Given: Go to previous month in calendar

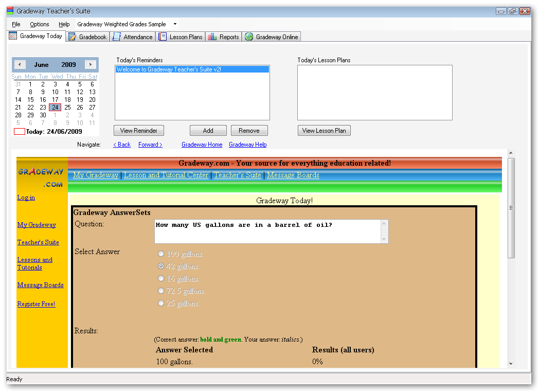Looking at the screenshot, I should (20, 64).
